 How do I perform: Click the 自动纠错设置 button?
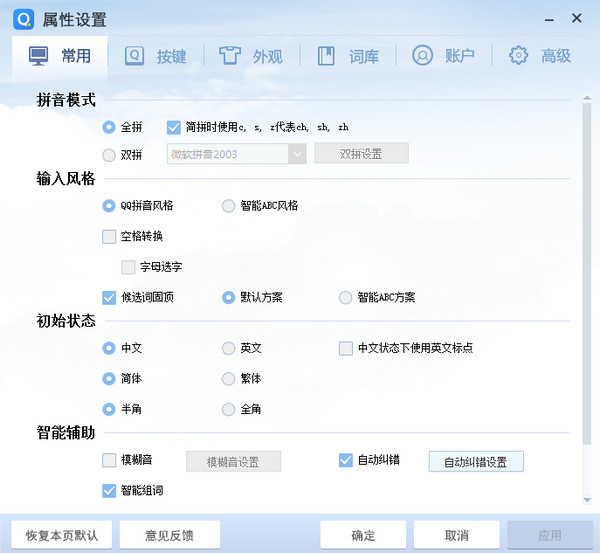476,461
